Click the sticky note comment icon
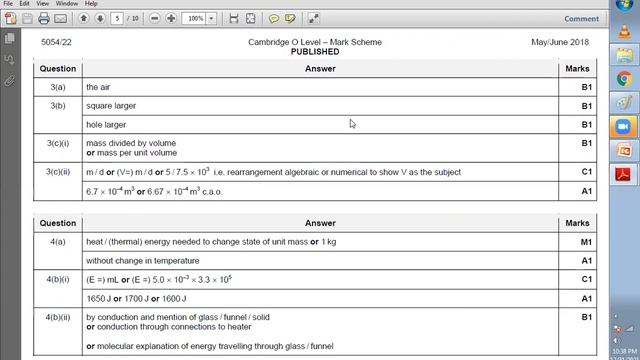Viewport: 640px width, 360px height. click(273, 18)
